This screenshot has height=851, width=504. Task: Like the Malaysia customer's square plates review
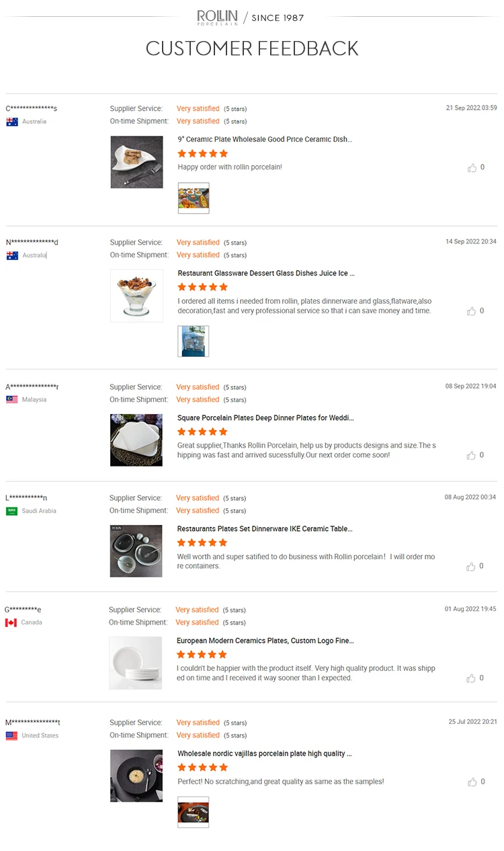tap(472, 456)
